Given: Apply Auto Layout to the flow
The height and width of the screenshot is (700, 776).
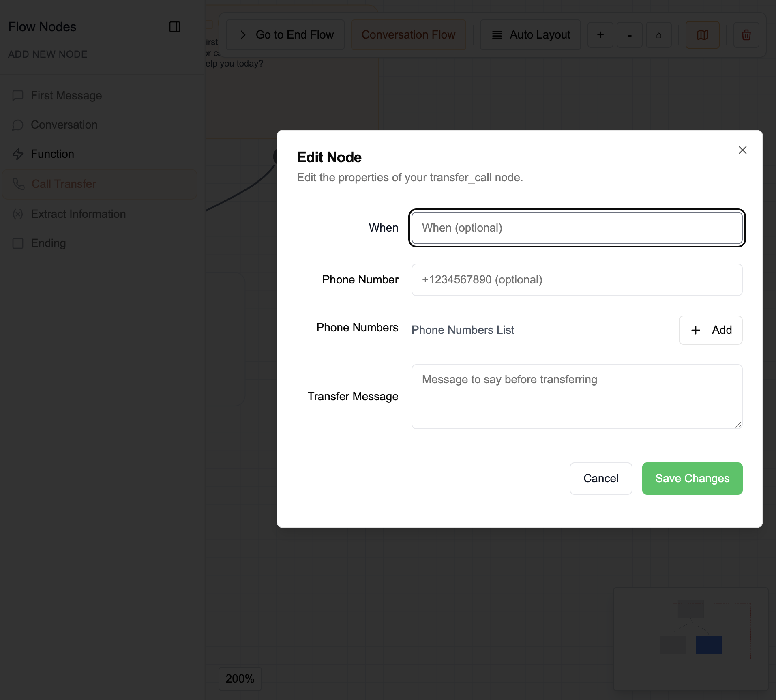Looking at the screenshot, I should (530, 35).
